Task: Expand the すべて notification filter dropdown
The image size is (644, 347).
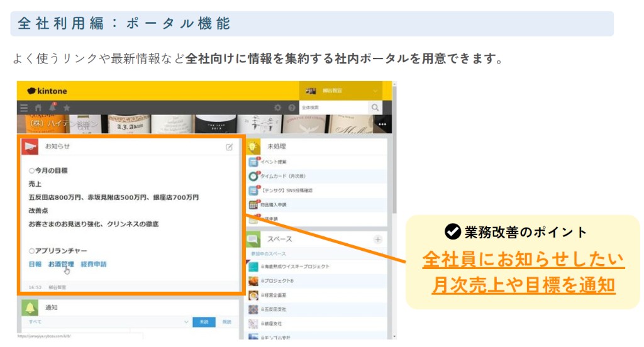Action: click(x=186, y=322)
